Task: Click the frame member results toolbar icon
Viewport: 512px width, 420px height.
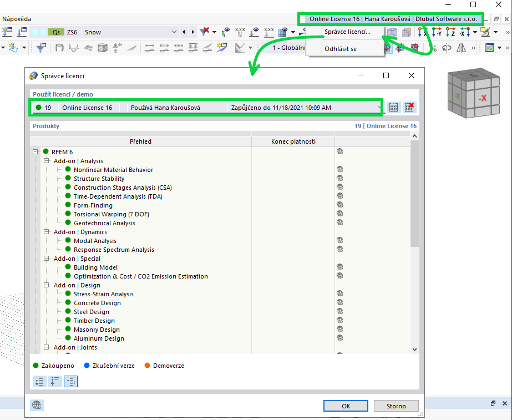Action: [59, 48]
